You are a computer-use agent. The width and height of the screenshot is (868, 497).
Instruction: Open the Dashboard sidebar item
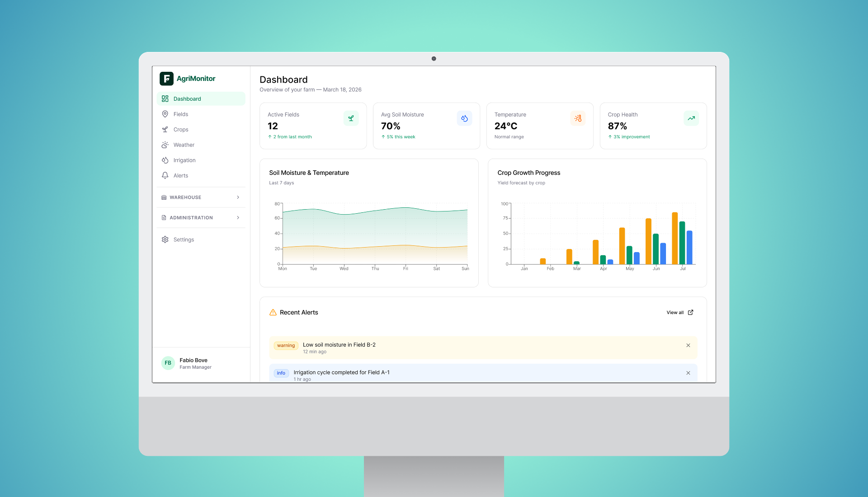201,99
